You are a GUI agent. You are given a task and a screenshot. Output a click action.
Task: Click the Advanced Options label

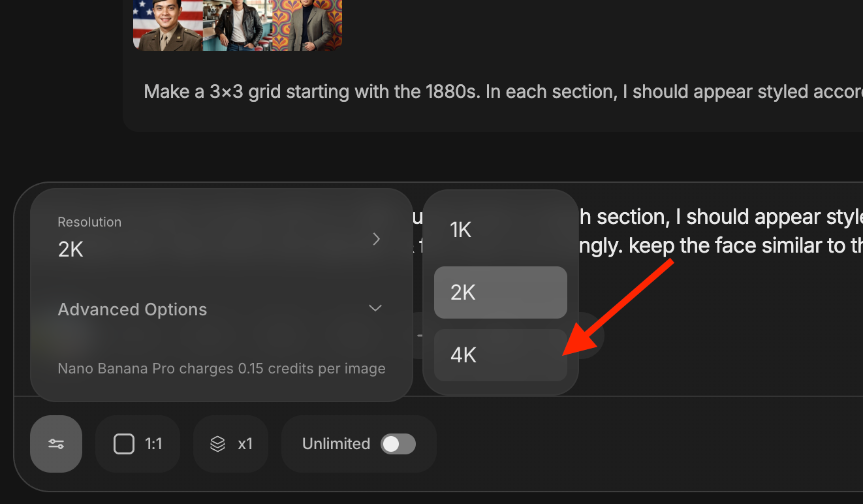133,309
